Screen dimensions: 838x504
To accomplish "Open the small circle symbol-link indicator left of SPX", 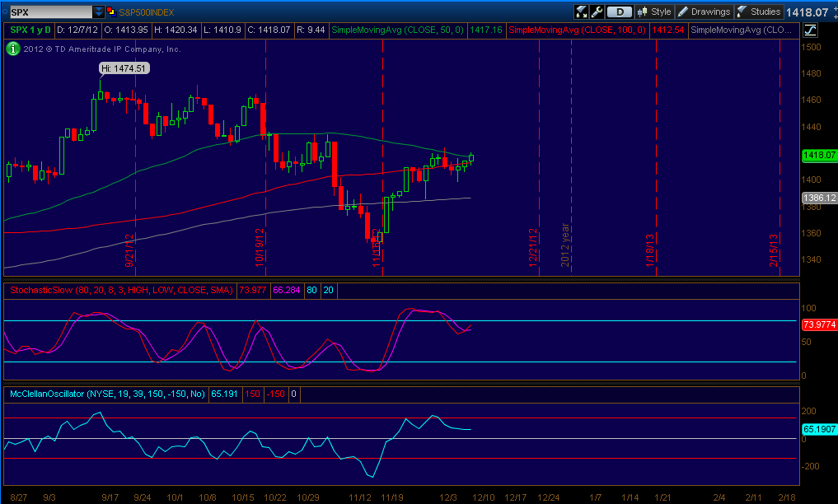I will tap(5, 12).
